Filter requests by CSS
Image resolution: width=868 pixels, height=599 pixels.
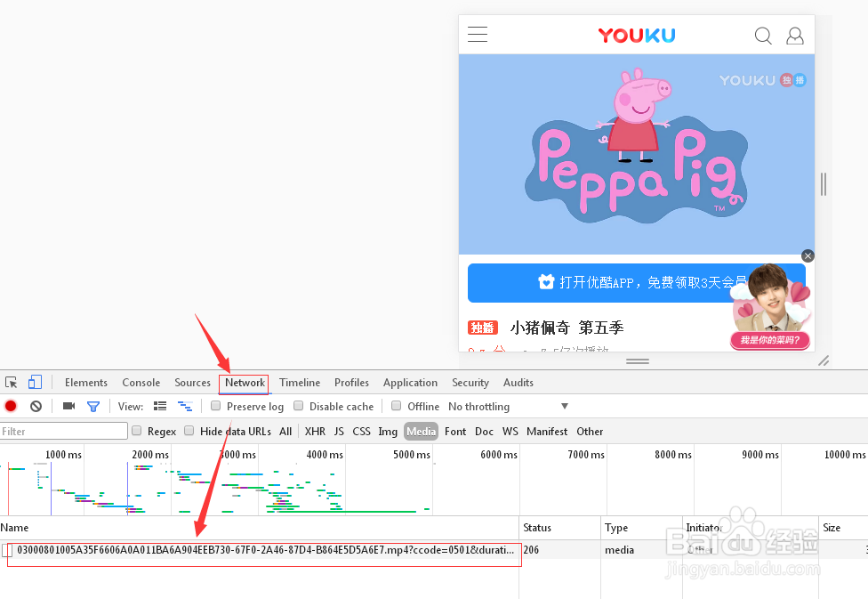[361, 431]
